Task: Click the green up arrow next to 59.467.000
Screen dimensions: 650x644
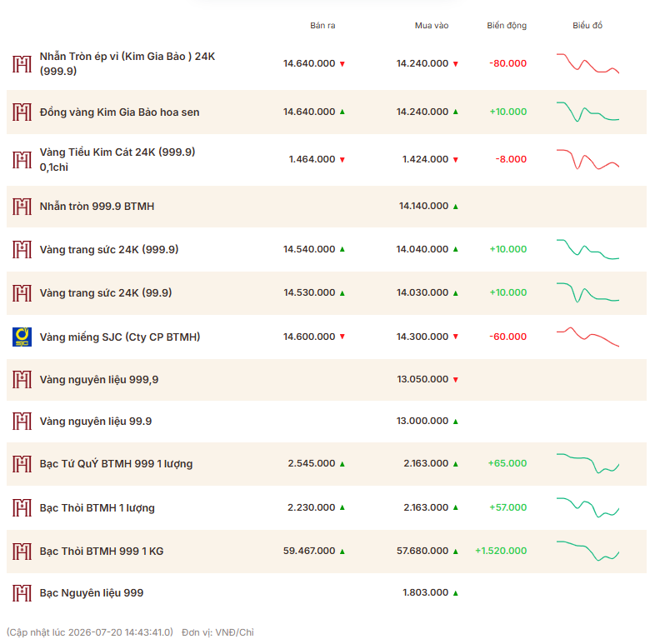Action: [x=342, y=552]
